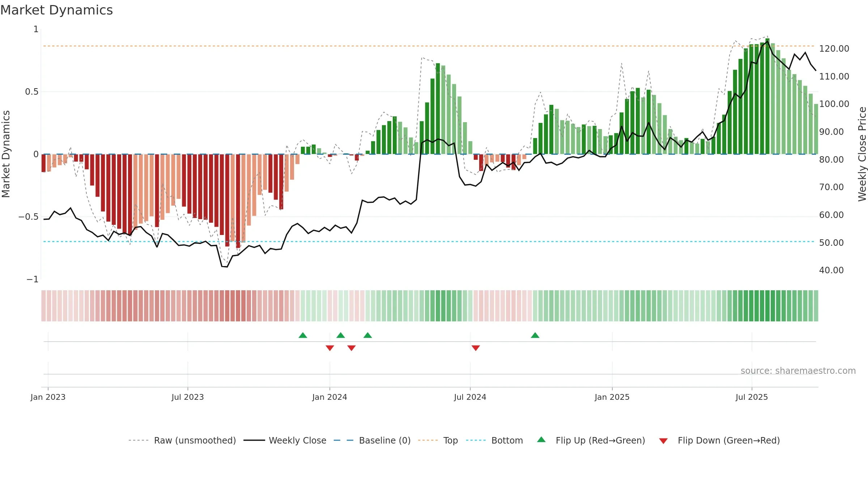Click the second red flip-down marker after Jan 2024
Screen dimensions: 868x488
pos(352,348)
